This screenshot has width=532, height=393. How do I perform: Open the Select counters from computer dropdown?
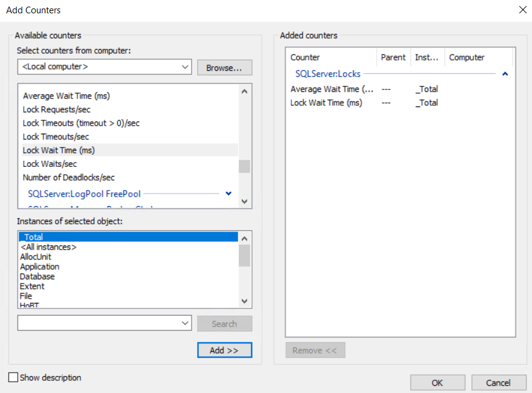[x=185, y=67]
